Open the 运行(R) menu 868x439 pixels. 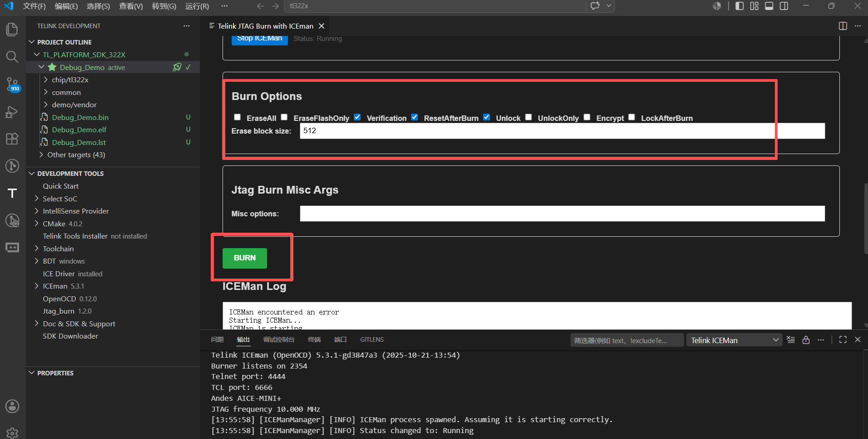[x=197, y=6]
